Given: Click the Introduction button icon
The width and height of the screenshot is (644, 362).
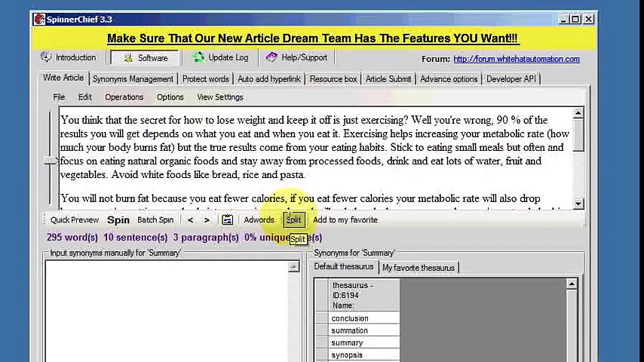Looking at the screenshot, I should pos(47,57).
